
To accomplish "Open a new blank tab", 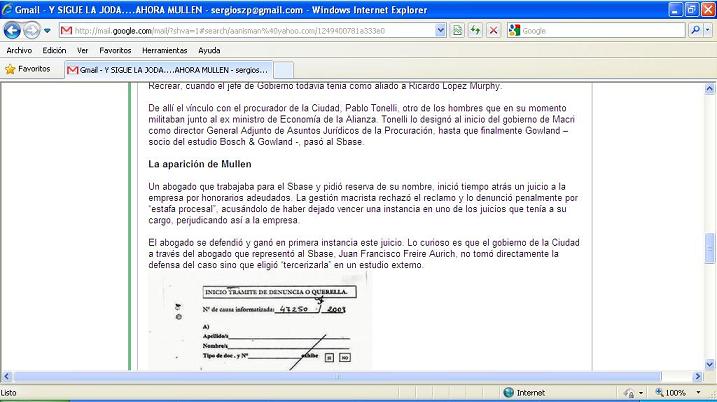I will [x=284, y=70].
